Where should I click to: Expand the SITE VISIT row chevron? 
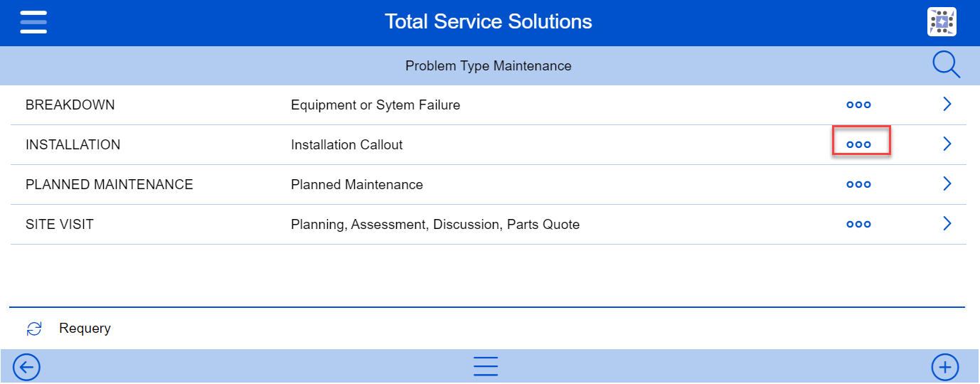click(947, 224)
